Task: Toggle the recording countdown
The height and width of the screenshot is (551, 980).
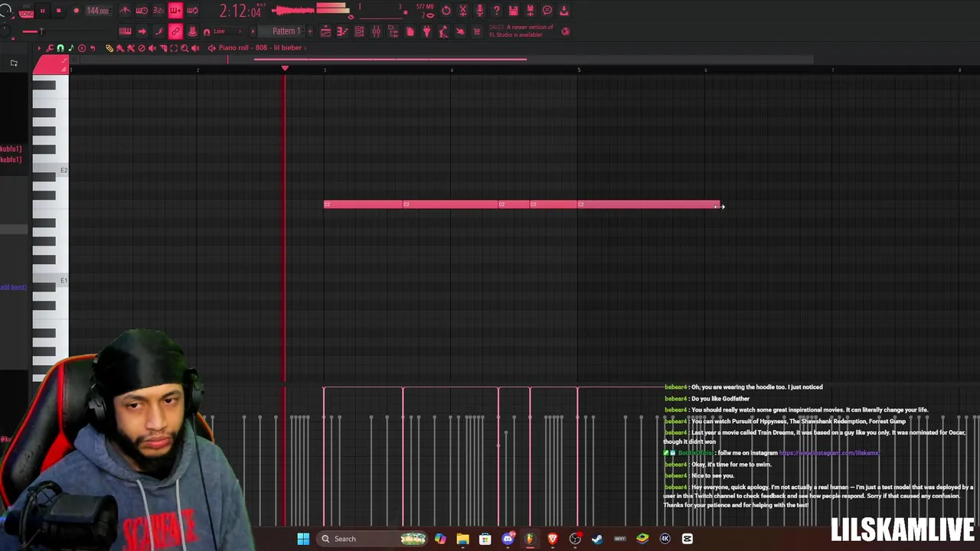Action: [158, 11]
